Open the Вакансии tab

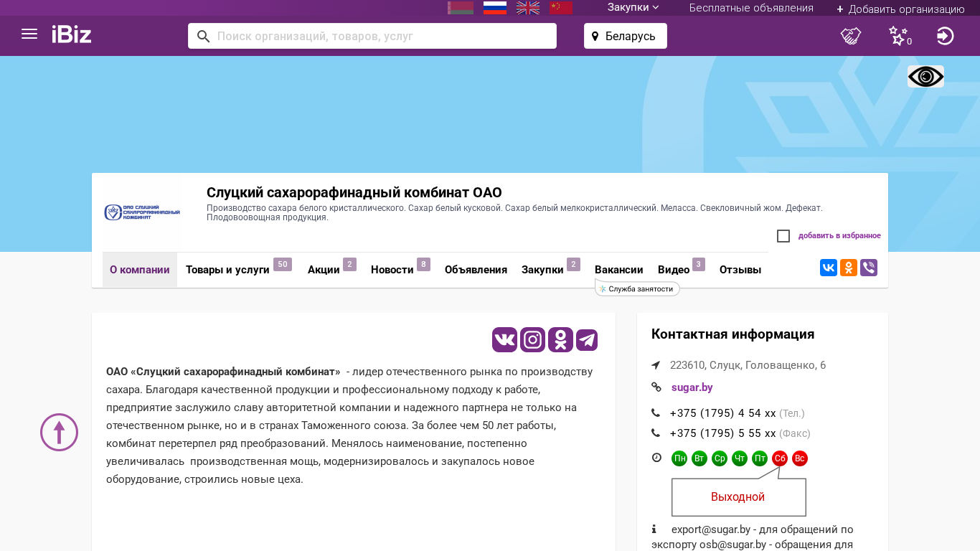pyautogui.click(x=619, y=270)
